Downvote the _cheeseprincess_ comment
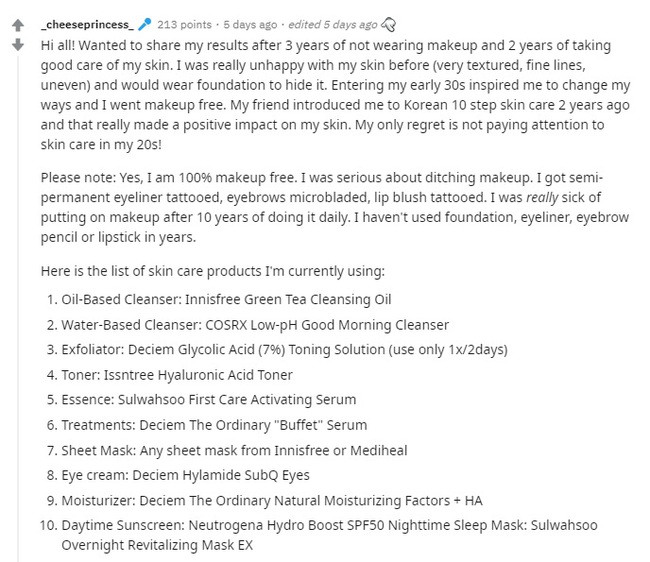Image resolution: width=650 pixels, height=562 pixels. tap(18, 44)
